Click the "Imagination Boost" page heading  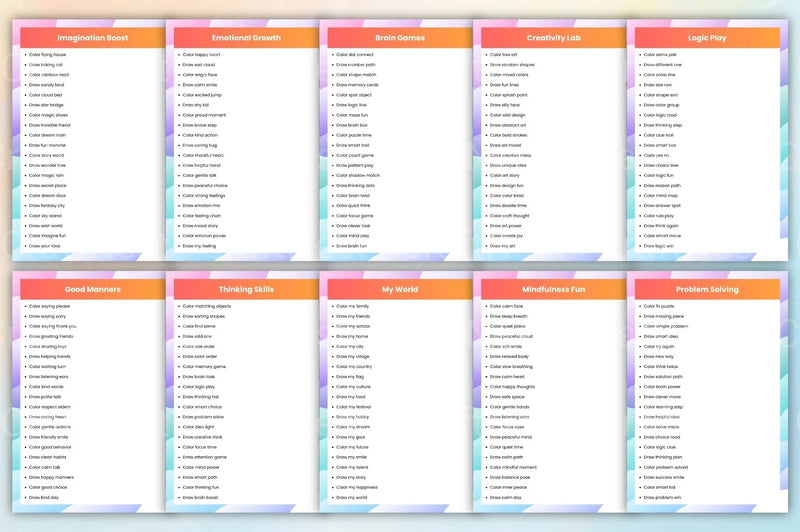click(92, 38)
